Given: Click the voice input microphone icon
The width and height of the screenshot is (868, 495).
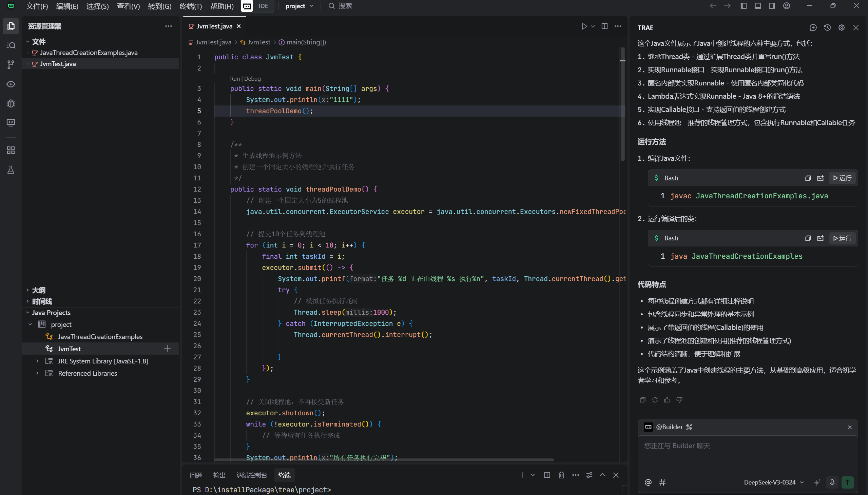Looking at the screenshot, I should pyautogui.click(x=832, y=482).
